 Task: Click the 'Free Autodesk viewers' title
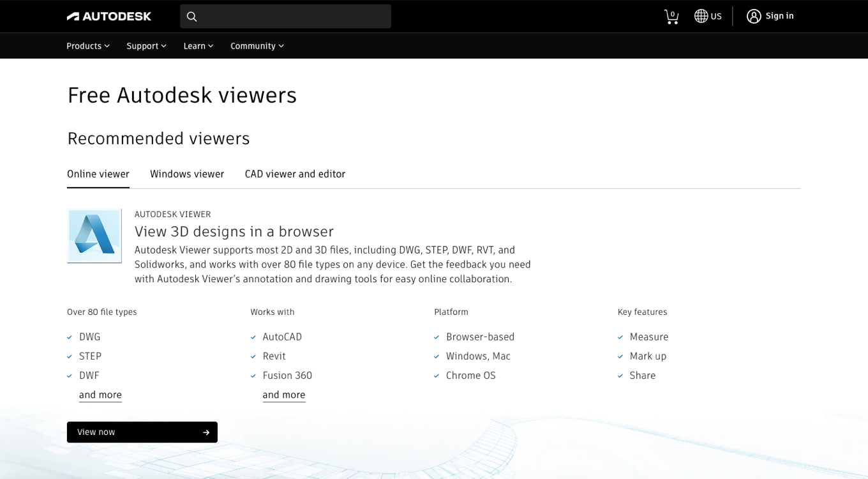coord(182,95)
